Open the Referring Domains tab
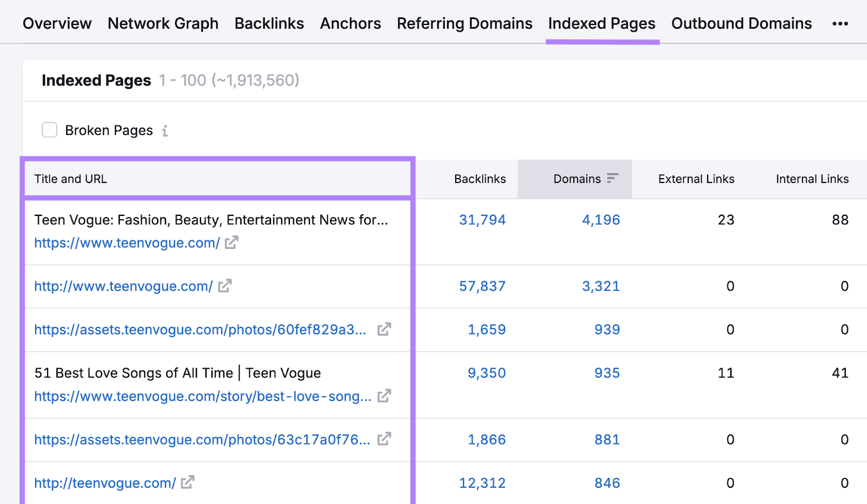Screen dimensions: 867x504 coord(464,23)
